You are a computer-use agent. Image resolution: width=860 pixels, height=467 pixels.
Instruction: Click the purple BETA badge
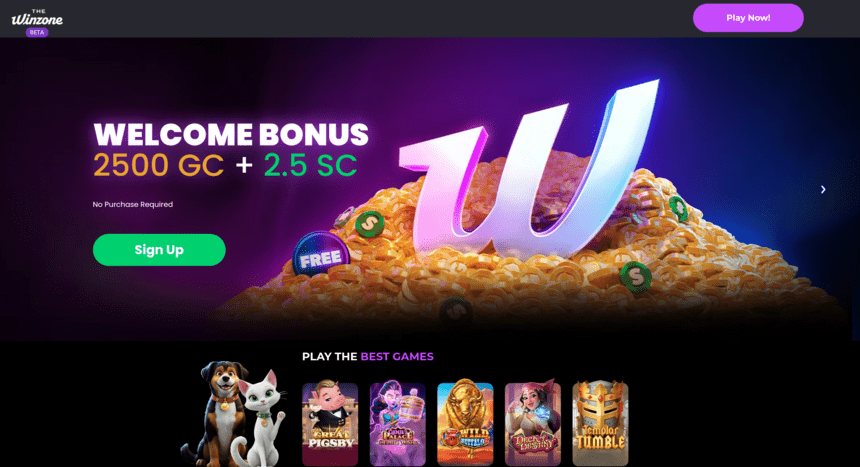click(37, 32)
